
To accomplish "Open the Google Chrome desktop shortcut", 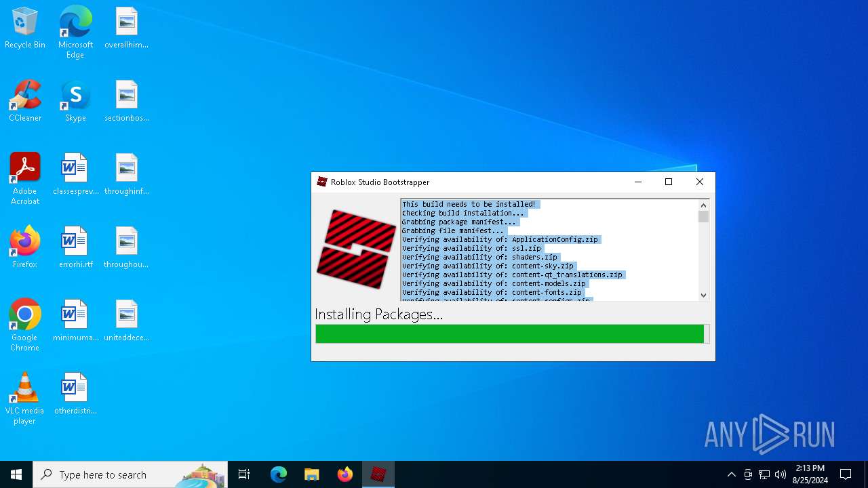I will point(25,325).
